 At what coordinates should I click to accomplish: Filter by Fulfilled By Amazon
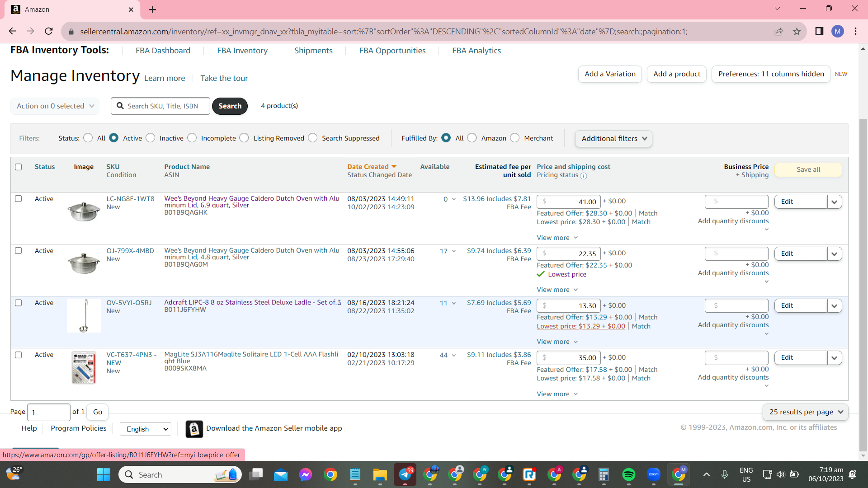pyautogui.click(x=472, y=138)
